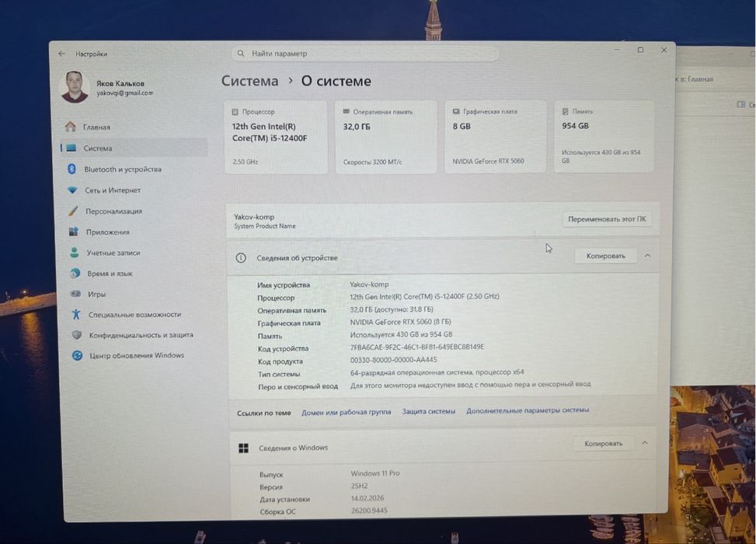
Task: Click the Центр обновления Windows update icon
Action: [77, 355]
